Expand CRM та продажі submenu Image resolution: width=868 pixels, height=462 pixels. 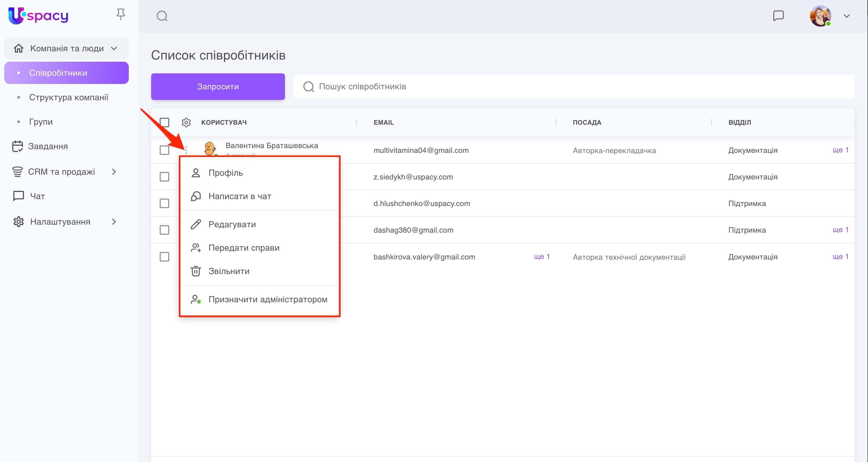[x=114, y=172]
